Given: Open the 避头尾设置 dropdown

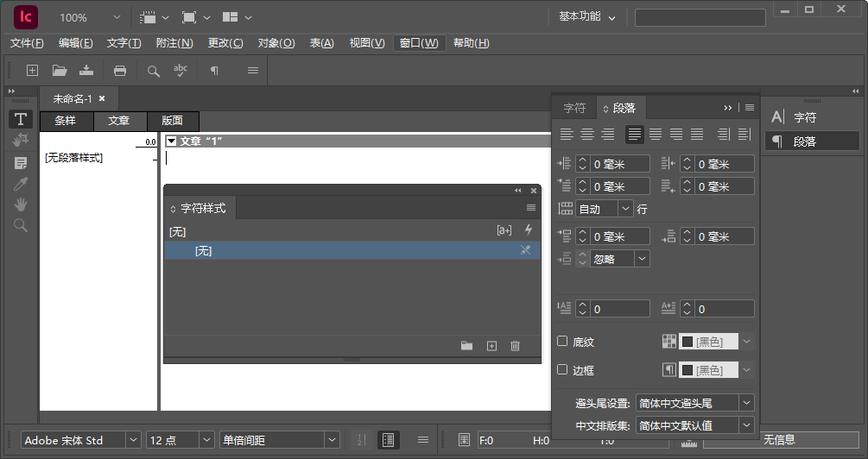Looking at the screenshot, I should tap(746, 403).
